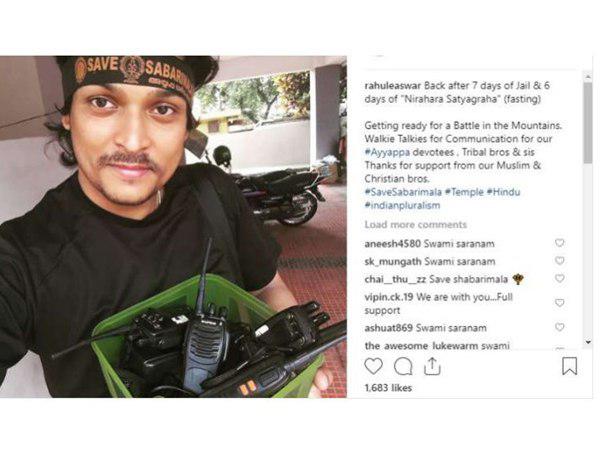Click the scrollbar up arrow
This screenshot has width=600, height=450.
[x=588, y=77]
